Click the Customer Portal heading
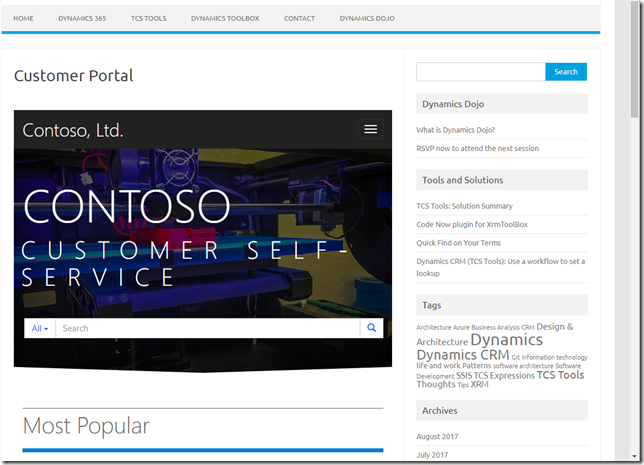The width and height of the screenshot is (644, 465). click(x=74, y=76)
